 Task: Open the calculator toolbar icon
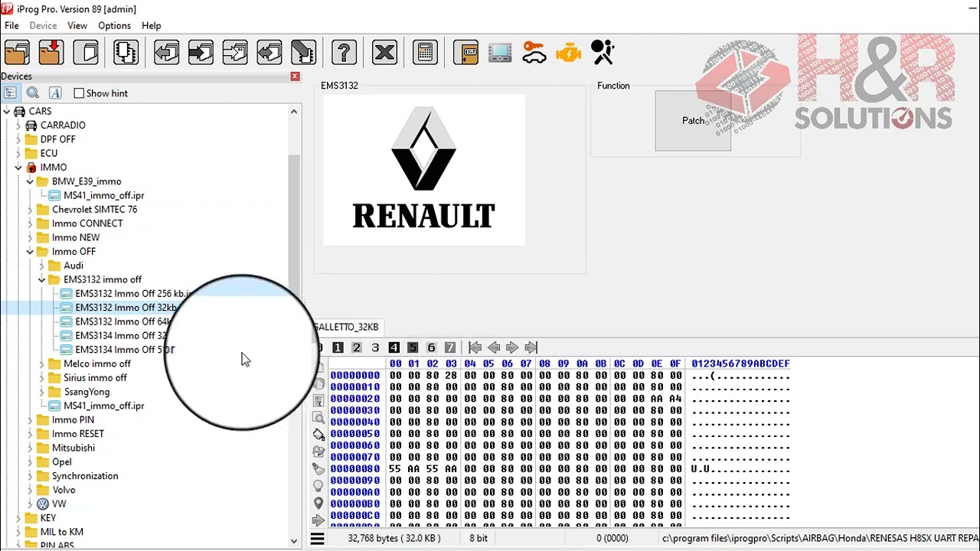(425, 53)
